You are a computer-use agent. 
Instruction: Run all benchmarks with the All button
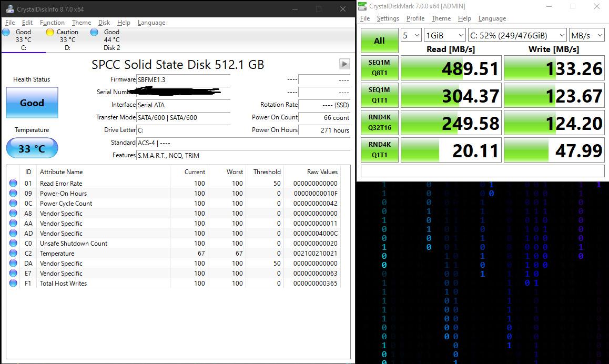pyautogui.click(x=380, y=41)
